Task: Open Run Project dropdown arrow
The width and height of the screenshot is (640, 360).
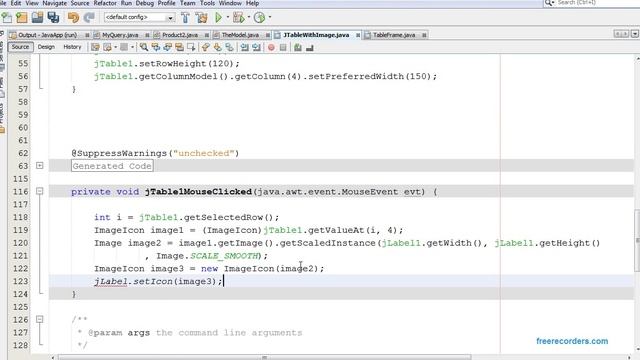Action: point(228,18)
